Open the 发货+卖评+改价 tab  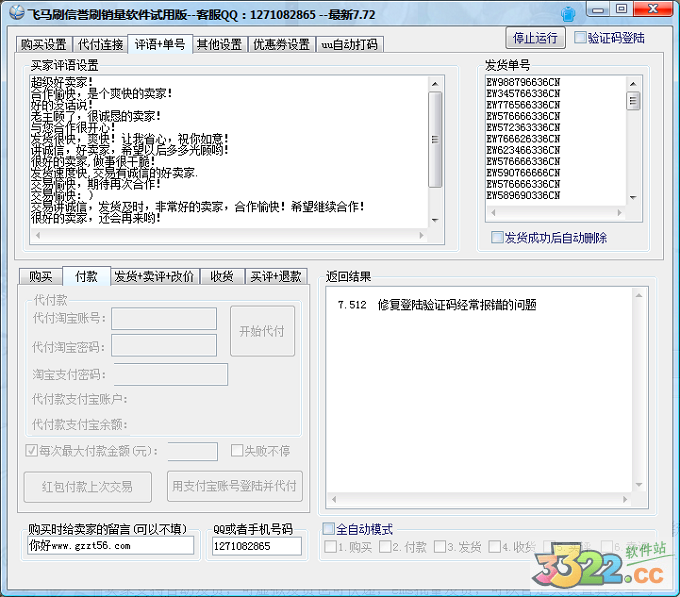tap(154, 276)
